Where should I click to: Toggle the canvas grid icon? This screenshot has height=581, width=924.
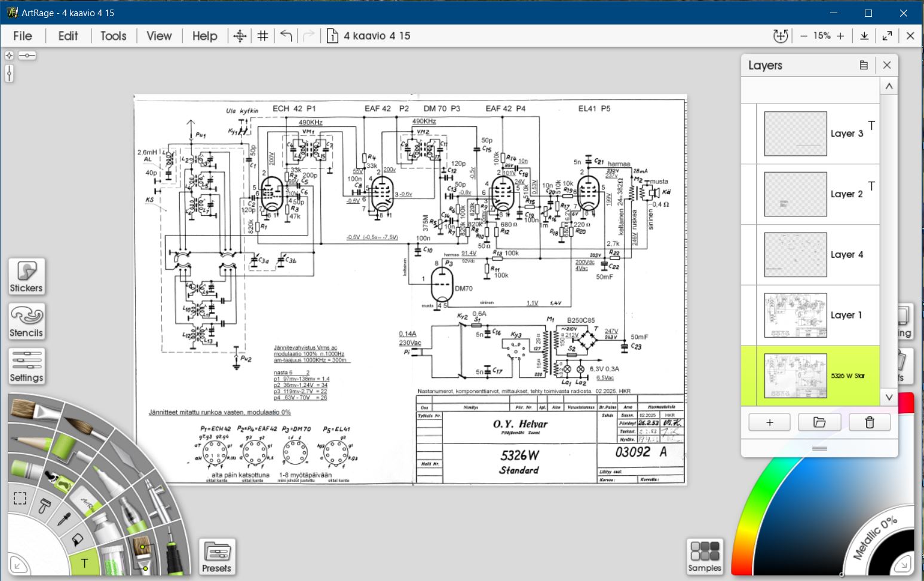pyautogui.click(x=262, y=36)
